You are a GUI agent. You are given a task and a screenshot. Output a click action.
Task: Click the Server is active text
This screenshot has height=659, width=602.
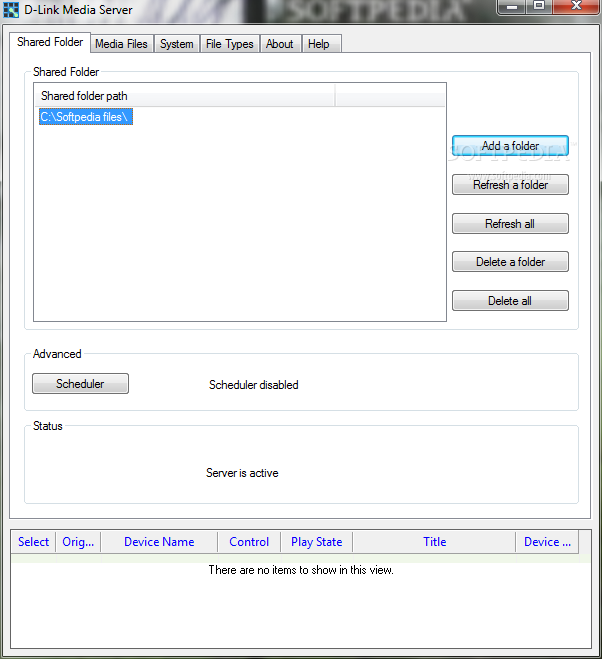pyautogui.click(x=242, y=473)
